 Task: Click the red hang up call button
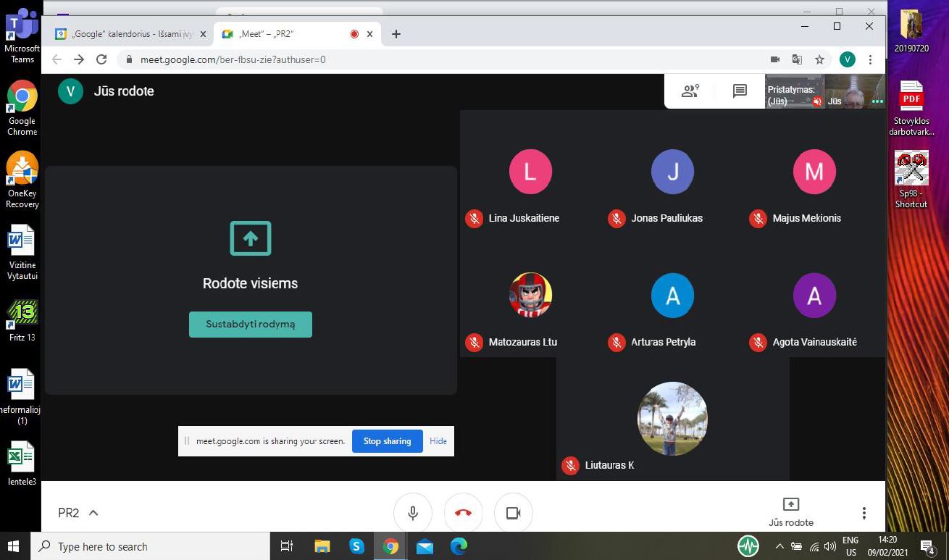pos(463,513)
